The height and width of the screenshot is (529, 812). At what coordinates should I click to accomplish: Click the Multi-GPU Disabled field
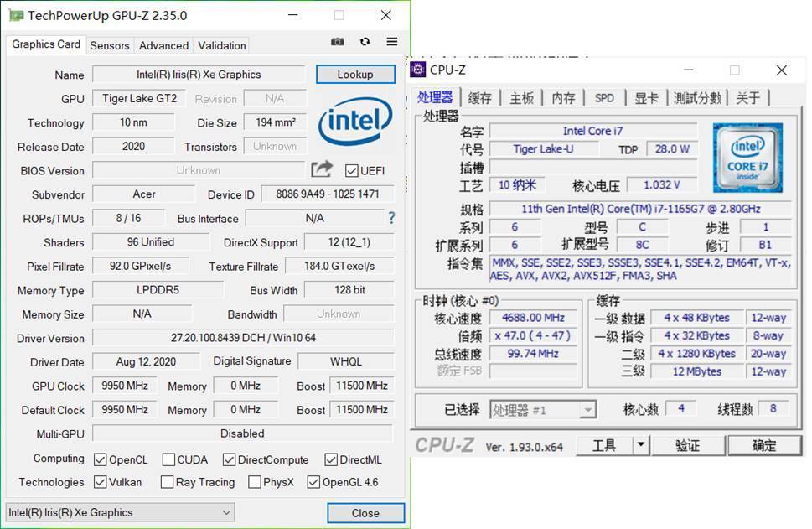(x=242, y=433)
